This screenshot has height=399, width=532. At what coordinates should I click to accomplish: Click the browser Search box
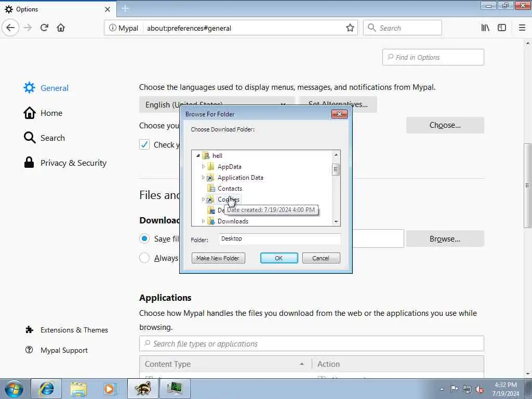click(403, 28)
